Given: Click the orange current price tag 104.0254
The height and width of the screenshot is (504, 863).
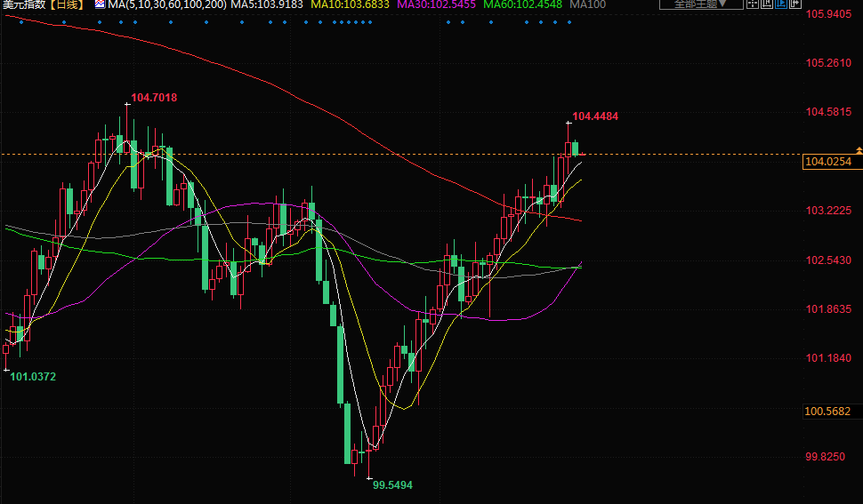Looking at the screenshot, I should pyautogui.click(x=827, y=162).
